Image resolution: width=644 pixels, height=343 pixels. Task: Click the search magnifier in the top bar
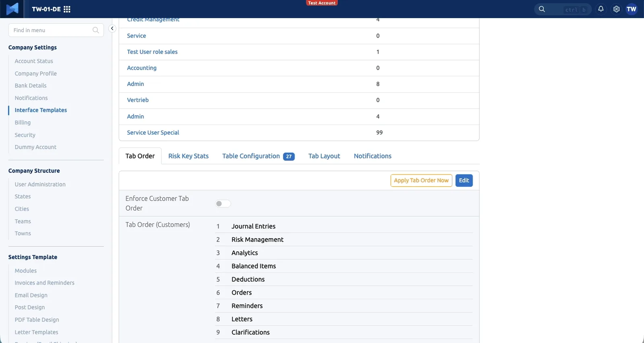(x=542, y=9)
